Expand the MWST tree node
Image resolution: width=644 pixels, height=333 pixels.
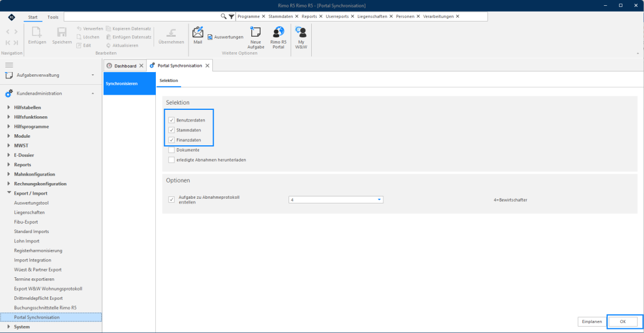click(x=9, y=146)
